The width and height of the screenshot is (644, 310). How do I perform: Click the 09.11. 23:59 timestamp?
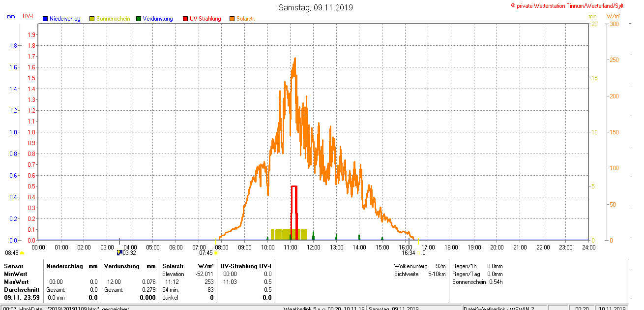point(22,298)
